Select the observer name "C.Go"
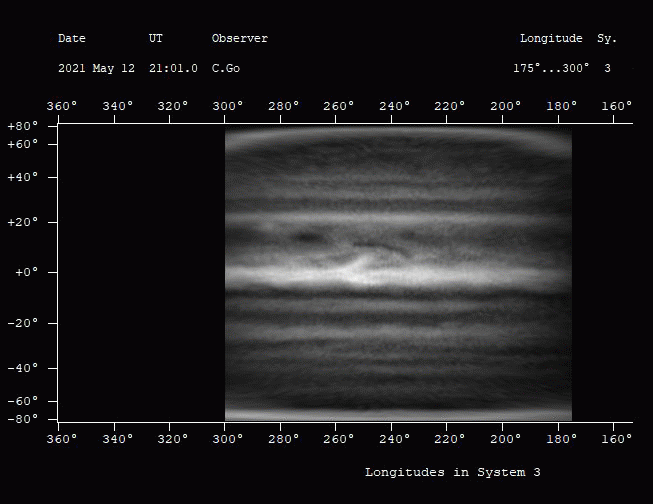653x504 pixels. [x=226, y=68]
